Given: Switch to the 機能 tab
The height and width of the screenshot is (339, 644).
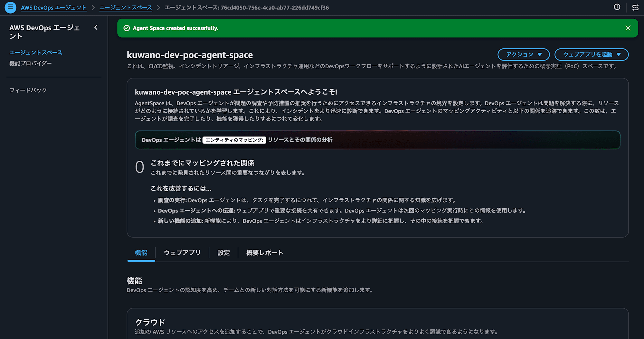Looking at the screenshot, I should pyautogui.click(x=141, y=253).
